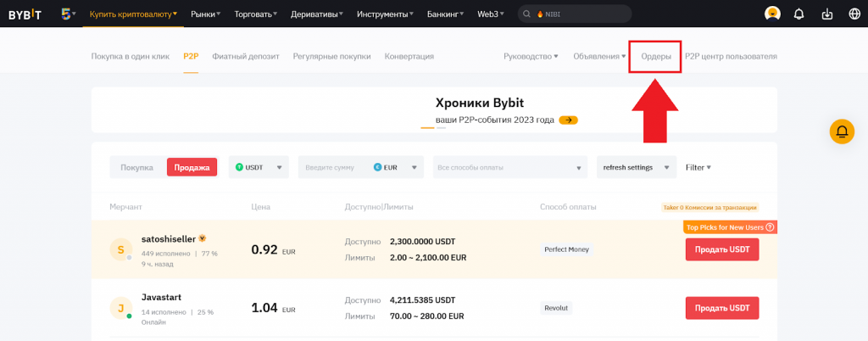The width and height of the screenshot is (868, 341).
Task: Click the Top Picks for New Users label
Action: pos(724,227)
